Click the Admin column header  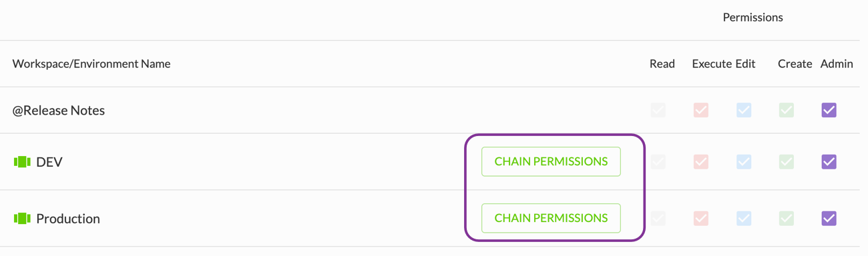837,64
